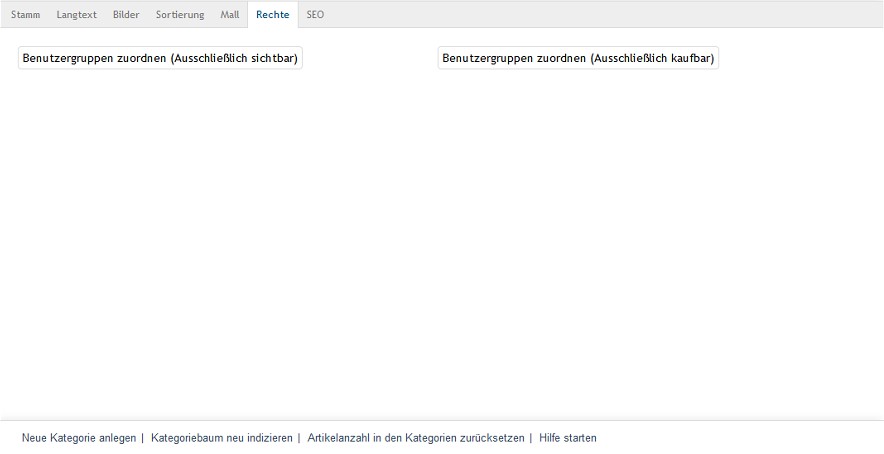The width and height of the screenshot is (884, 454).
Task: Show category images via Bilder tab
Action: [x=126, y=15]
